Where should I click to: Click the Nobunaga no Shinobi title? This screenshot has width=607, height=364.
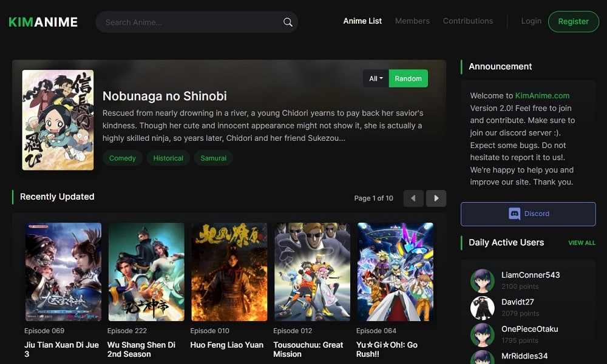tap(164, 96)
